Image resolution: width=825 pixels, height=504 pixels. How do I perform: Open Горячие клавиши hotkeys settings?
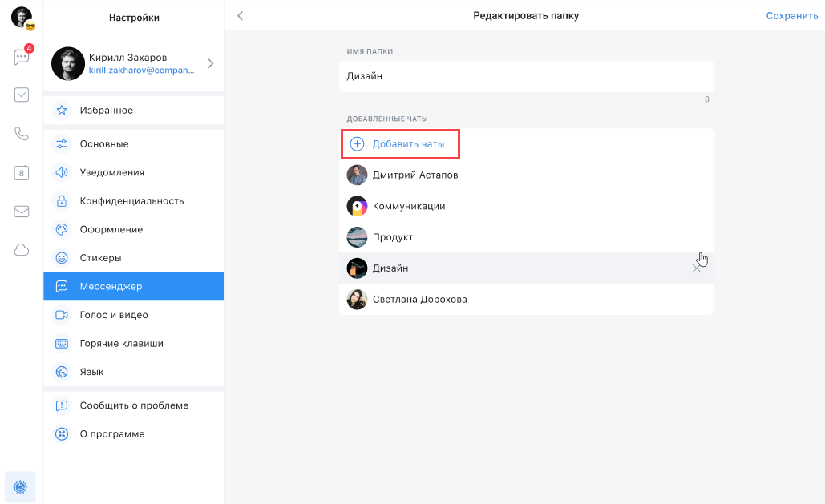click(134, 343)
